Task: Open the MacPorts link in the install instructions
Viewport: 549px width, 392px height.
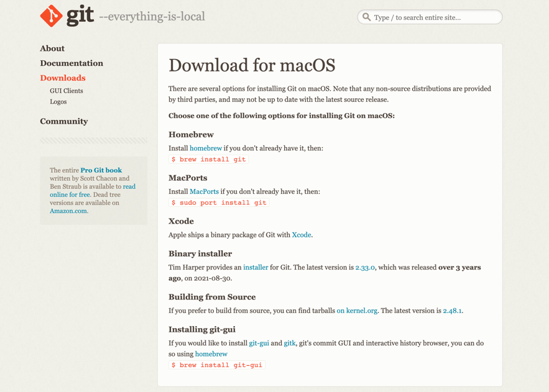Action: point(204,191)
